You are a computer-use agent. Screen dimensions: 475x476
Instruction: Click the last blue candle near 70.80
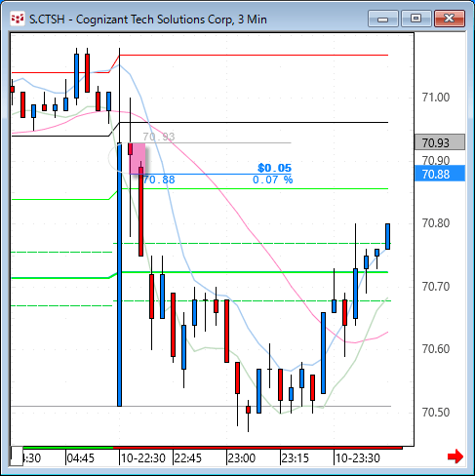click(388, 236)
